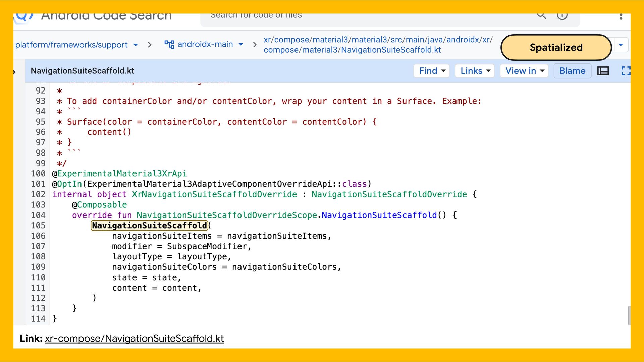Click the vertical scrollbar thumb at right
The height and width of the screenshot is (362, 644).
pos(629,315)
